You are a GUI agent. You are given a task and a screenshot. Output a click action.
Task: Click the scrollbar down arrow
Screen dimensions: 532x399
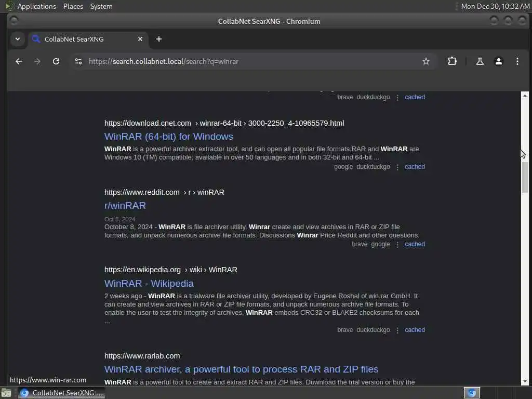pos(525,381)
